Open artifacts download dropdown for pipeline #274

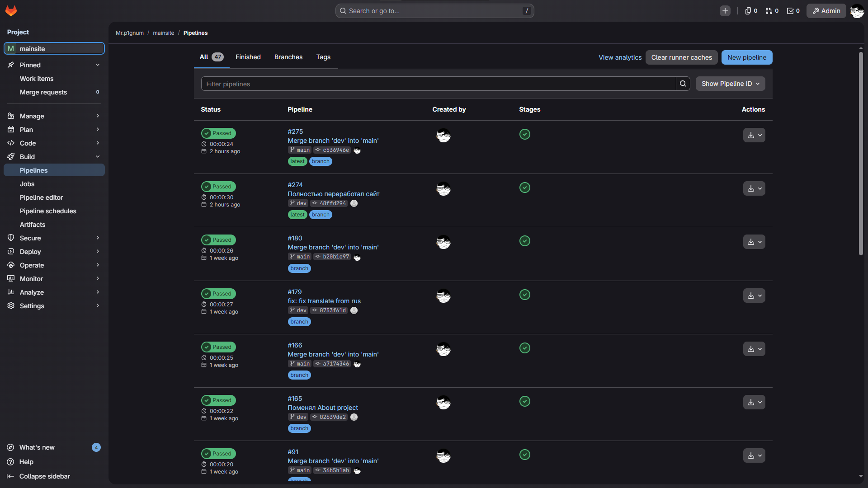click(754, 188)
